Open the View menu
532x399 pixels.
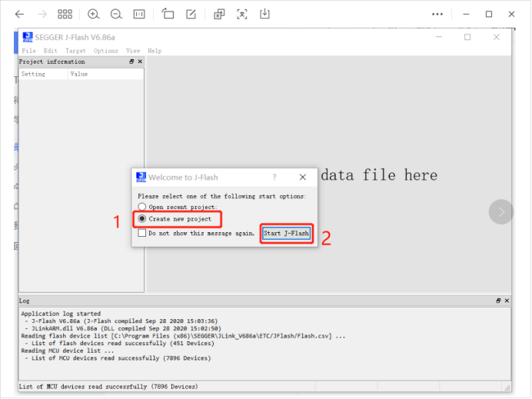coord(133,51)
